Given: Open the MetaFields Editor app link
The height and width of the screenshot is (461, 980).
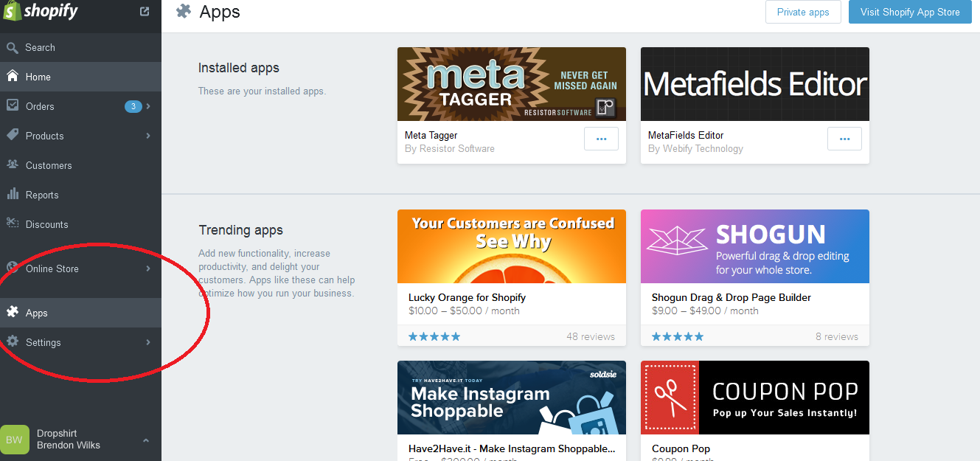Looking at the screenshot, I should tap(686, 135).
